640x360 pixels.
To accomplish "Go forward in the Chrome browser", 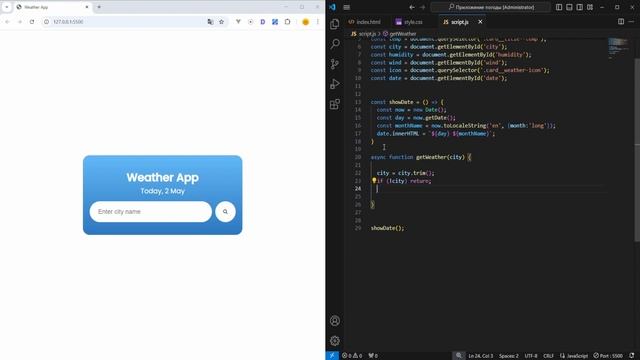I will pos(20,22).
